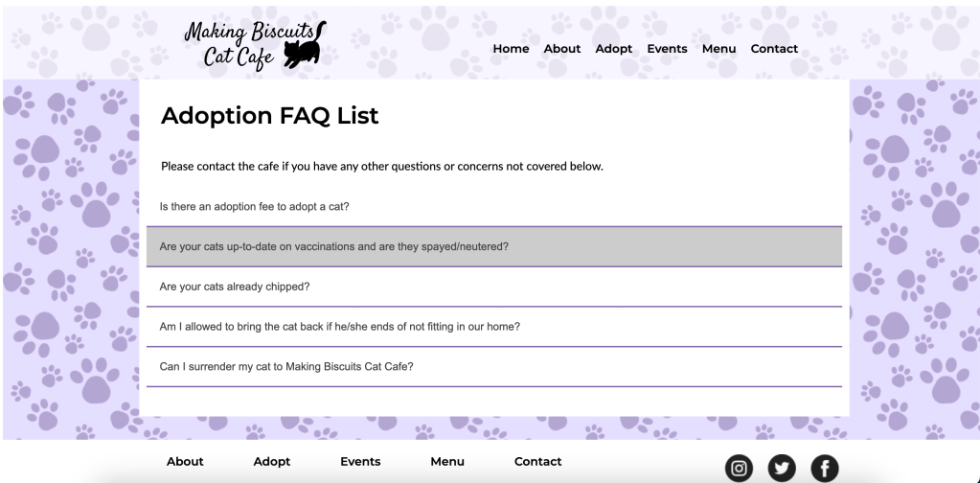Image resolution: width=980 pixels, height=483 pixels.
Task: Open Contact in the top navigation
Action: pyautogui.click(x=774, y=50)
